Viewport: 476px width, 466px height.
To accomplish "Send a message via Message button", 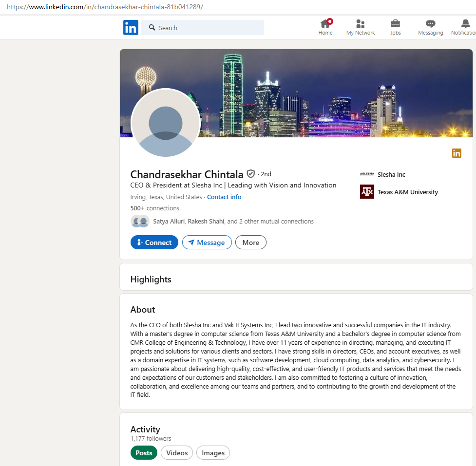I will pyautogui.click(x=207, y=242).
